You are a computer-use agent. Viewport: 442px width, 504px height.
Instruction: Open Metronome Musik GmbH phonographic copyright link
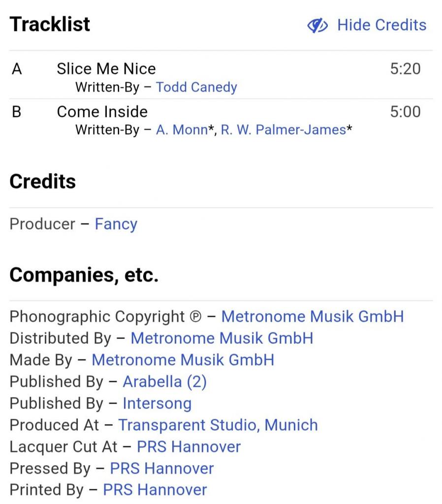(312, 316)
